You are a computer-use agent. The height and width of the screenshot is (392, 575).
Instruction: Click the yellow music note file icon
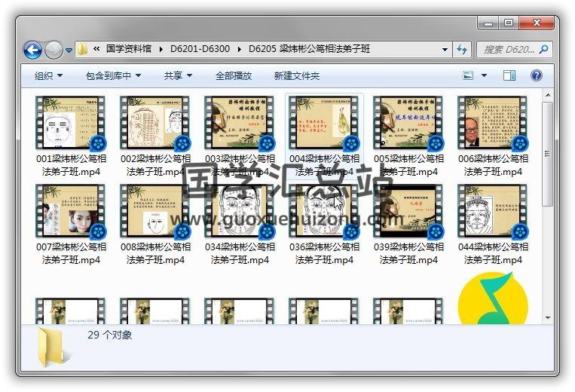(493, 298)
